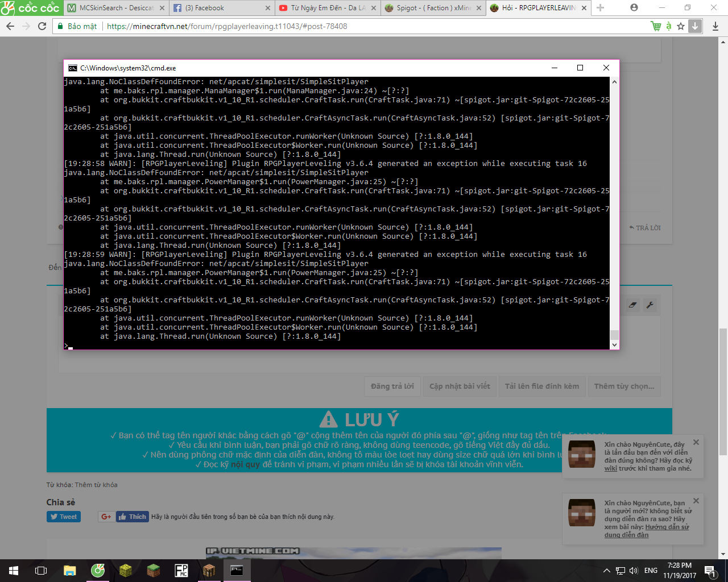Click the cmd scrollbar down arrow
The height and width of the screenshot is (582, 728).
pos(614,345)
